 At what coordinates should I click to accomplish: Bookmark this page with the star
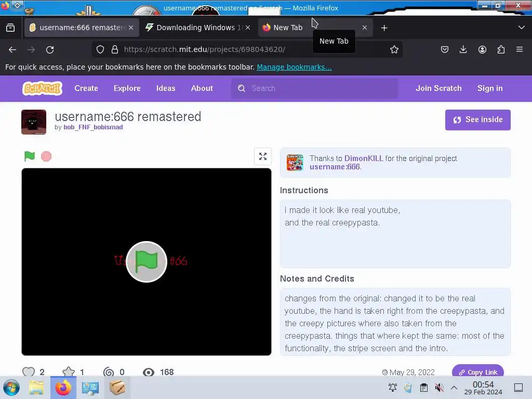click(394, 49)
